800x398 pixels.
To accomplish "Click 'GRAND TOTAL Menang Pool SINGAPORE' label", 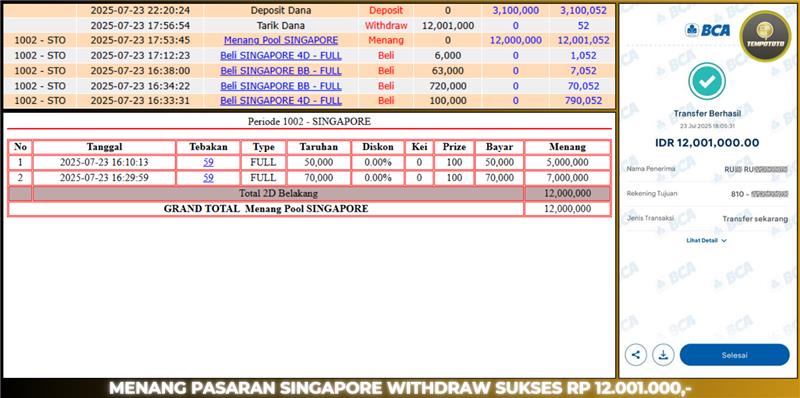I will [x=266, y=209].
